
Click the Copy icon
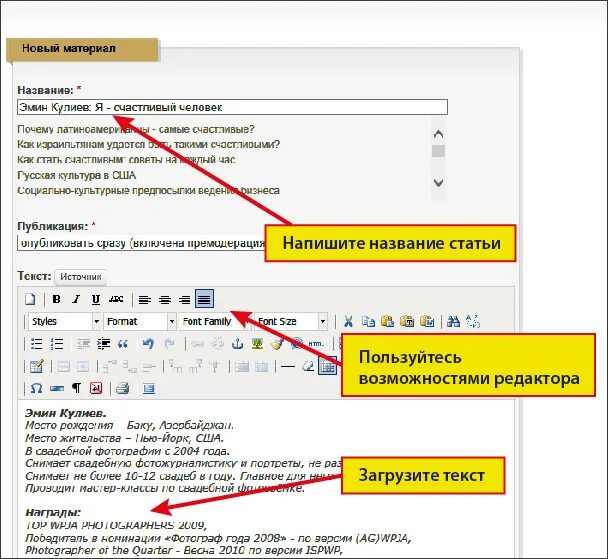point(368,321)
